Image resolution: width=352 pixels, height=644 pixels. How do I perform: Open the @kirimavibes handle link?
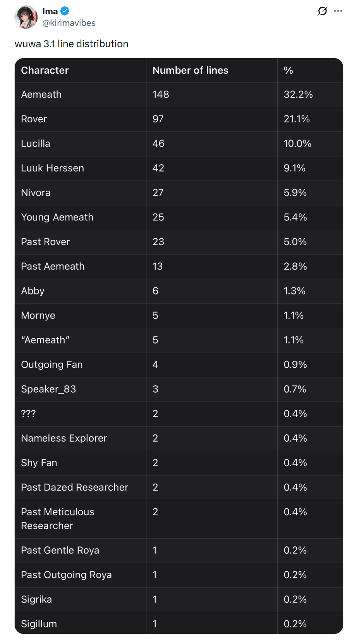(69, 23)
